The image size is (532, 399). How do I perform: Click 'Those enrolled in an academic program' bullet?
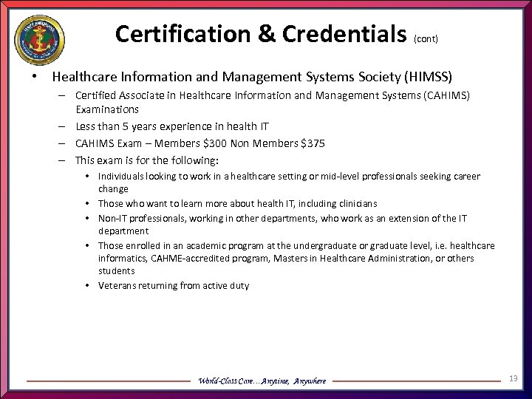(296, 258)
